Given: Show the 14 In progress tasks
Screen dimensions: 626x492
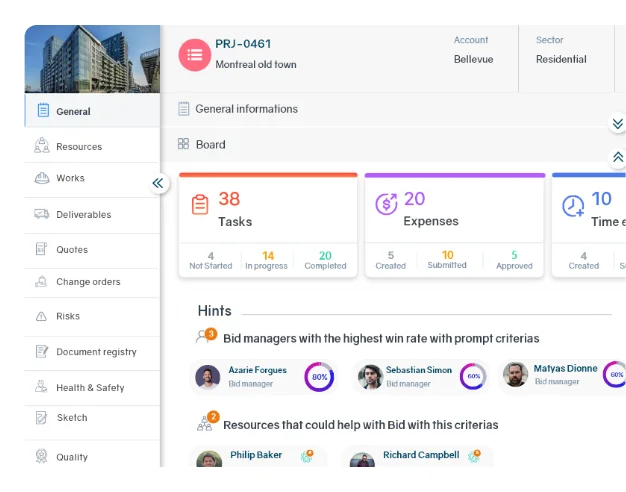Looking at the screenshot, I should pos(268,260).
